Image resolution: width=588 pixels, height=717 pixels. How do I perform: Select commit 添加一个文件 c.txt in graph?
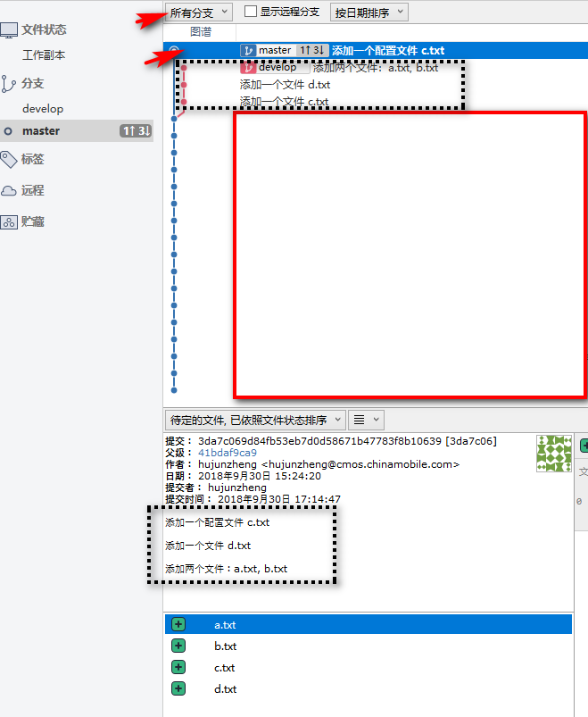tap(284, 102)
